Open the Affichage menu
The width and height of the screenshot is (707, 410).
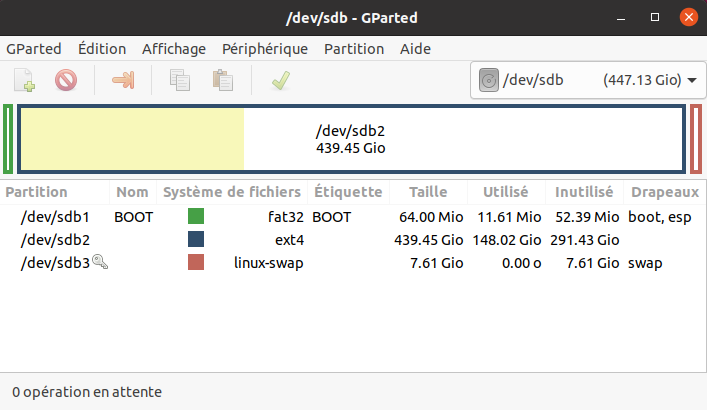(174, 49)
